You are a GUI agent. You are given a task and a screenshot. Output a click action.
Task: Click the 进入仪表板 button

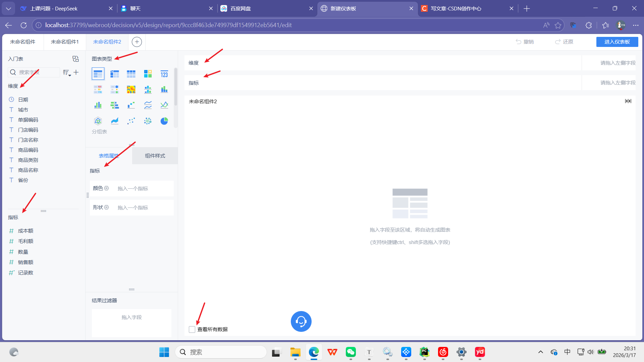point(617,42)
